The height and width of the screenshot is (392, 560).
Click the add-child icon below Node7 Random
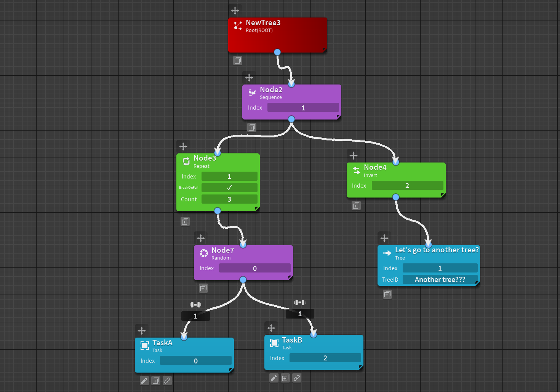(x=203, y=288)
